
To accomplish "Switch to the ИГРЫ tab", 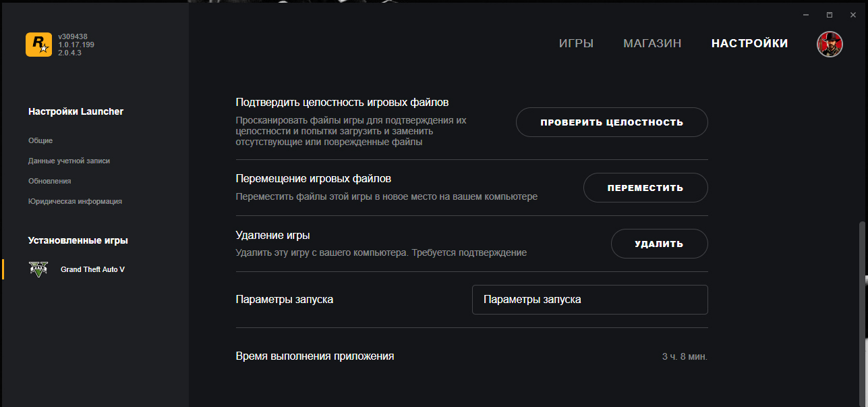I will 576,43.
